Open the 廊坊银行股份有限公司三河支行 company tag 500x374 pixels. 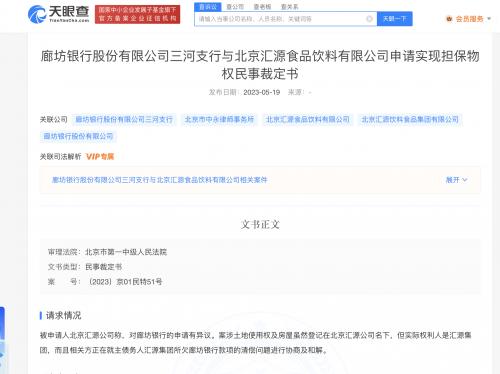pyautogui.click(x=124, y=119)
